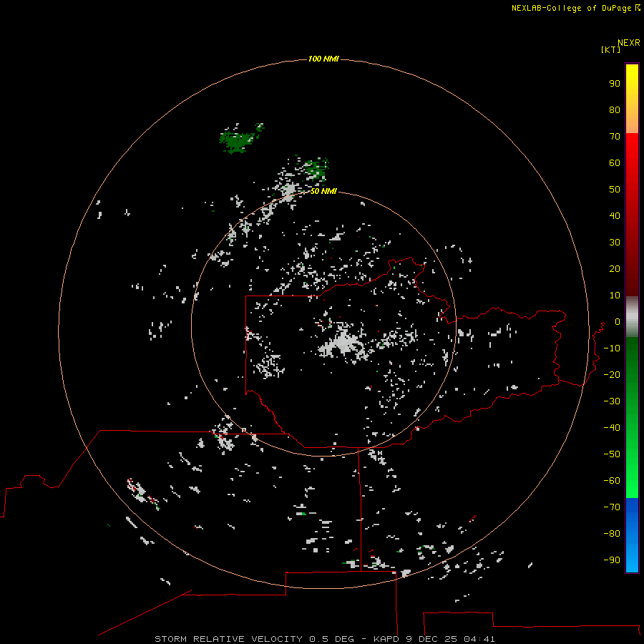644x644 pixels.
Task: Select the -60 value on the velocity scale
Action: (612, 481)
